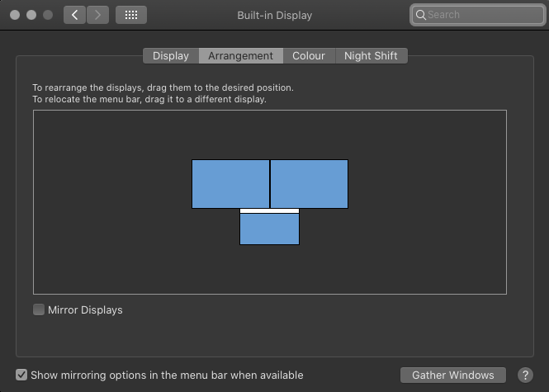Viewport: 549px width, 392px height.
Task: Go back to the previous preference pane
Action: point(74,15)
